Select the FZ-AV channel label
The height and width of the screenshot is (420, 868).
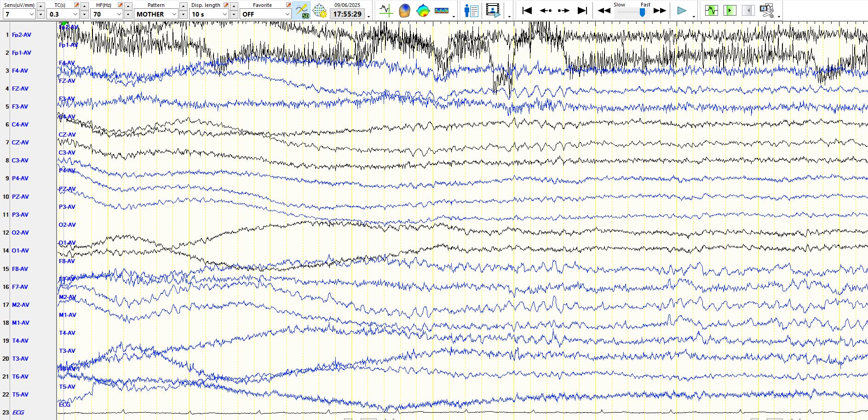coord(20,89)
